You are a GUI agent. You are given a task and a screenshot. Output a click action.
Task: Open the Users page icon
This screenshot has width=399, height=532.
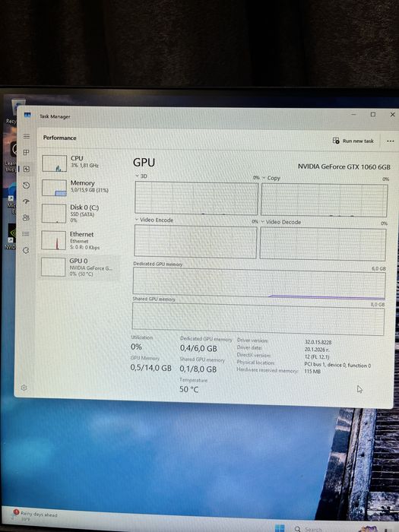point(26,218)
